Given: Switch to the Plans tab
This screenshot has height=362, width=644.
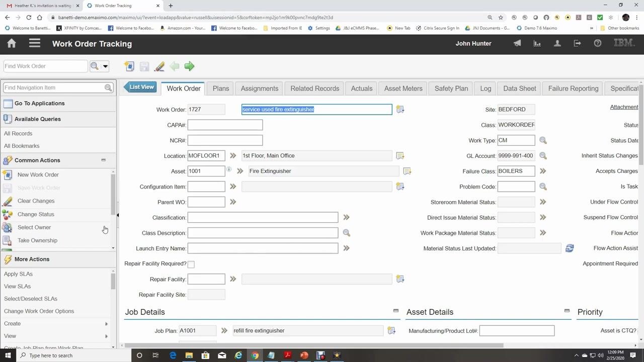Looking at the screenshot, I should coord(220,88).
